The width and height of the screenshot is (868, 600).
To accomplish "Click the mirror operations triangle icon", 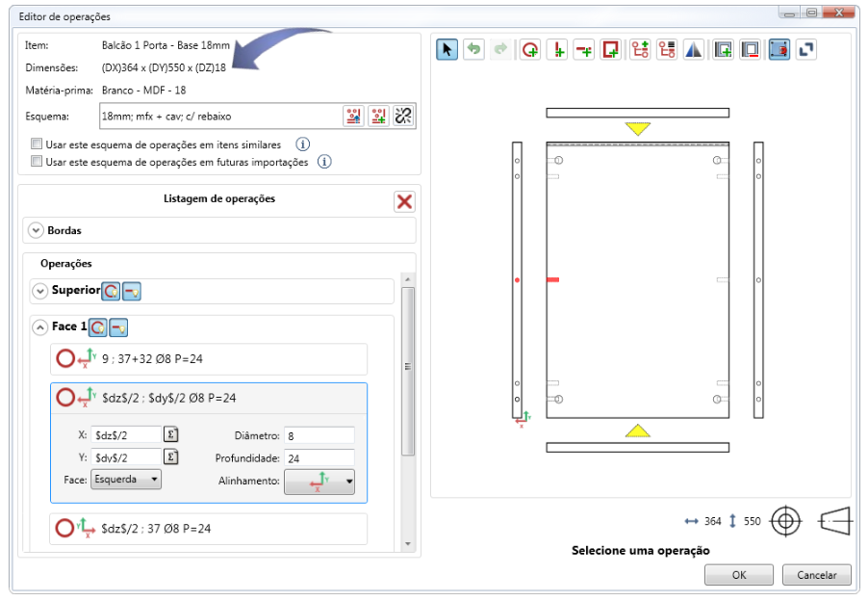I will pos(694,50).
